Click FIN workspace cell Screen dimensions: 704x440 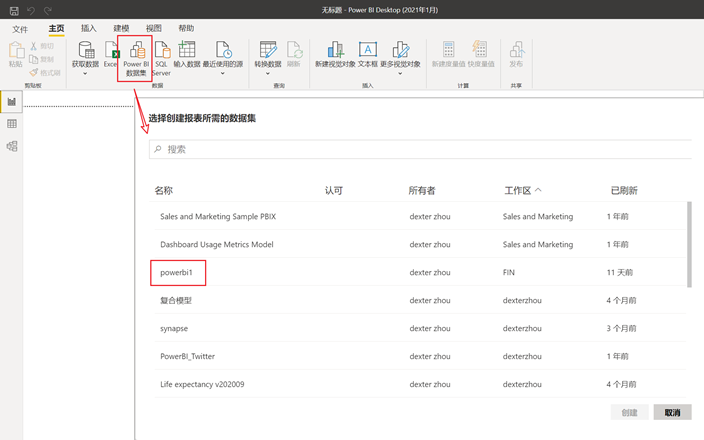click(x=509, y=273)
